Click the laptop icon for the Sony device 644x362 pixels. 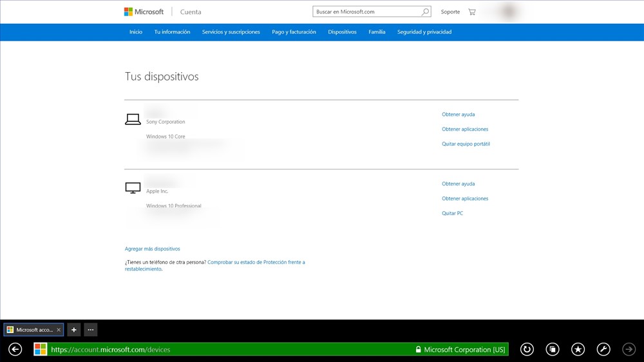coord(133,119)
